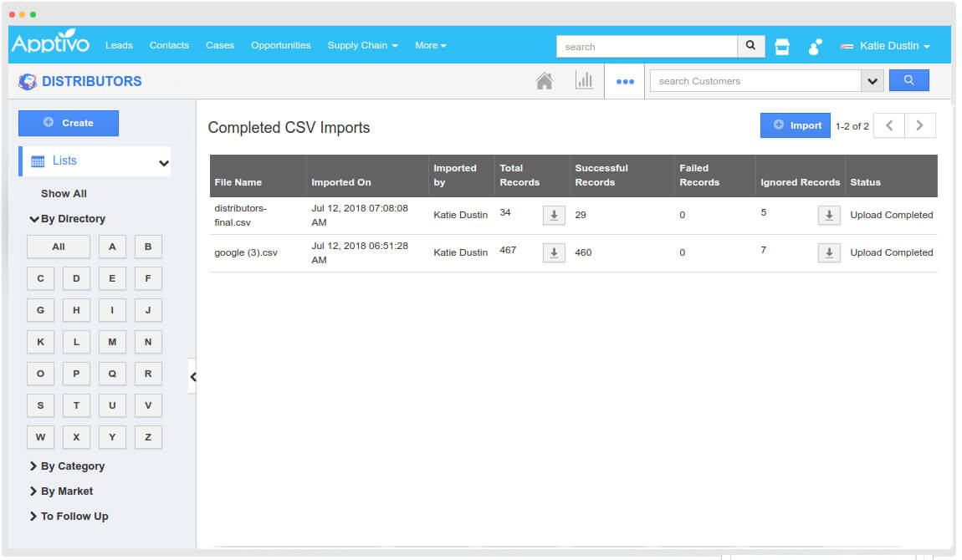The image size is (962, 560).
Task: Go to the Opportunities menu item
Action: [280, 46]
